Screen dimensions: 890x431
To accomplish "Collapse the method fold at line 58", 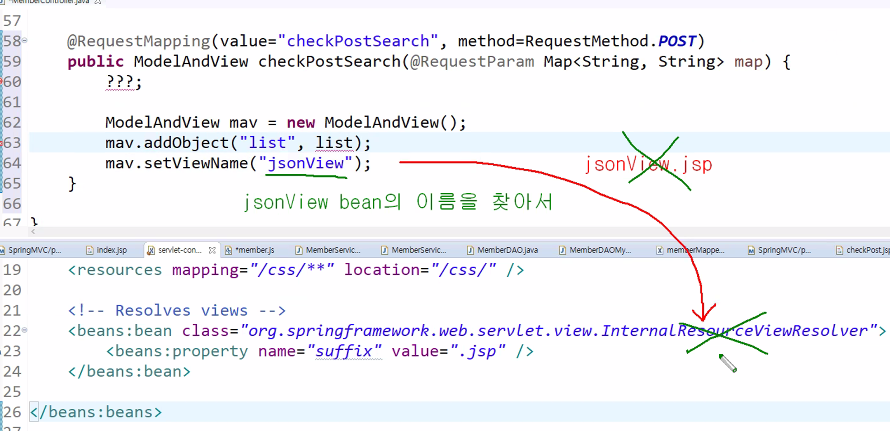I will click(24, 41).
